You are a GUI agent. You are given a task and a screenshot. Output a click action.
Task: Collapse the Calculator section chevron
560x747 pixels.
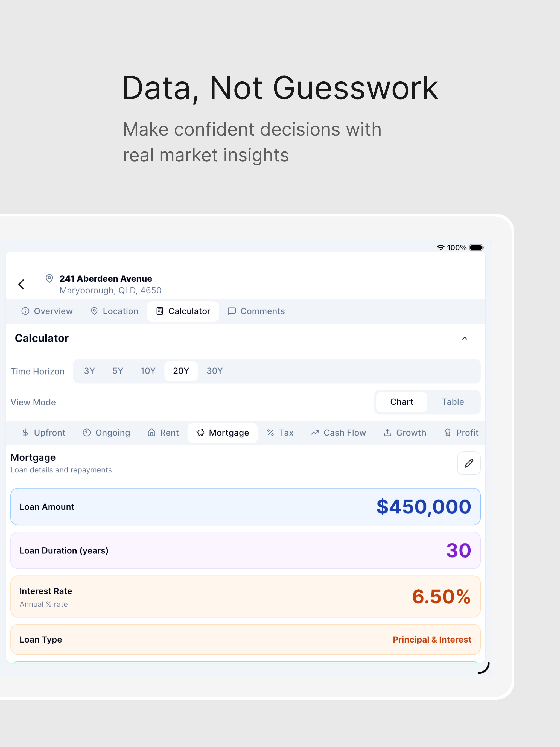click(x=465, y=339)
